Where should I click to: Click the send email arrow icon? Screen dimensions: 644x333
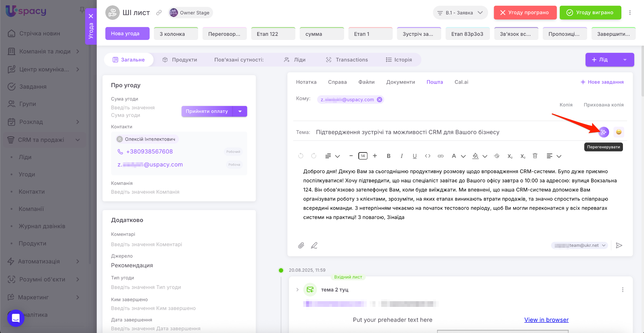pos(619,245)
